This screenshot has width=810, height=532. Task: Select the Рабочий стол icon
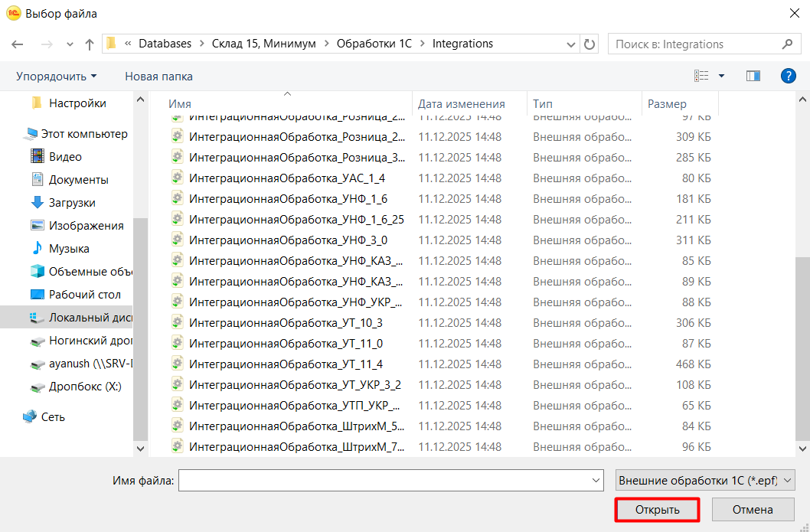tap(38, 295)
